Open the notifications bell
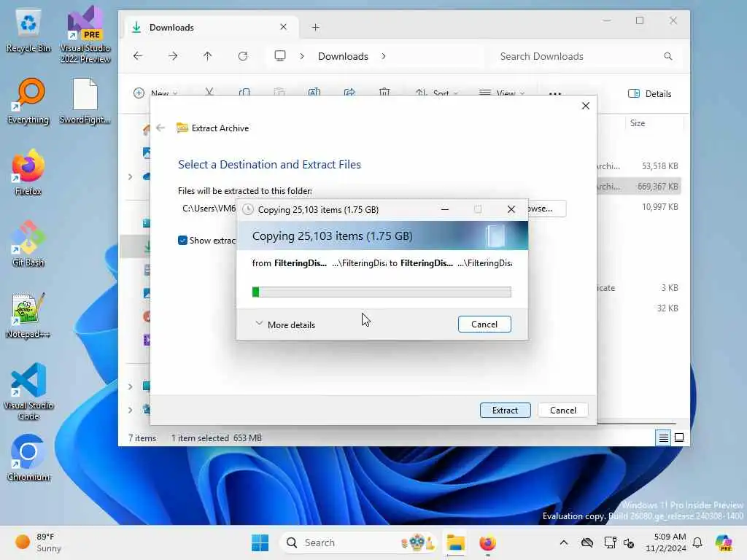 click(x=697, y=542)
